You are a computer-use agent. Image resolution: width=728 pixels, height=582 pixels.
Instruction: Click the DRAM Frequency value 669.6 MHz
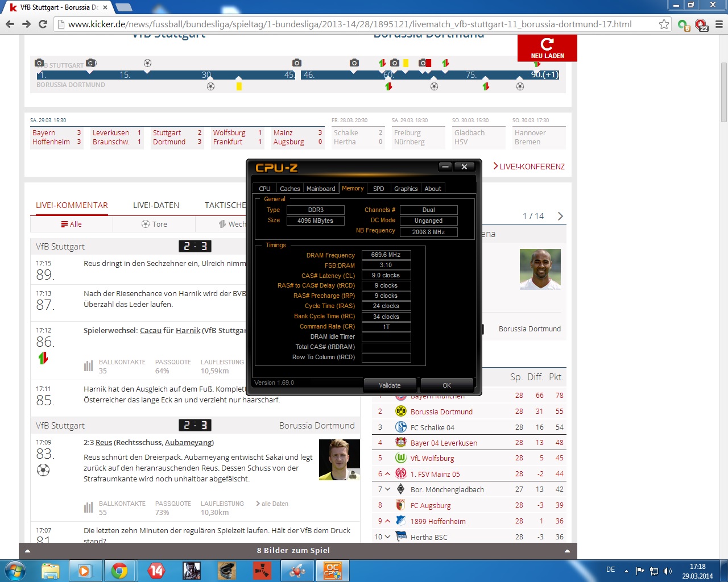(x=386, y=255)
